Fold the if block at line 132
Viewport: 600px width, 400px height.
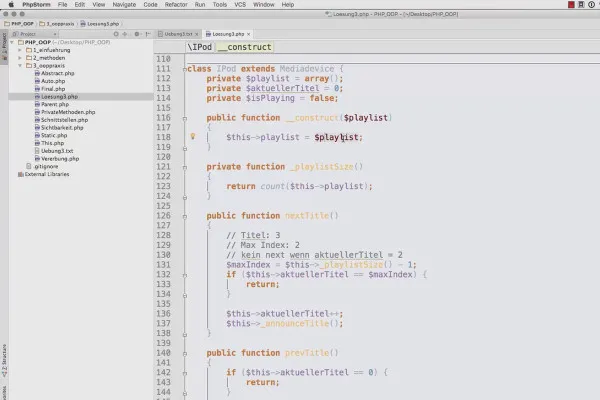point(185,275)
